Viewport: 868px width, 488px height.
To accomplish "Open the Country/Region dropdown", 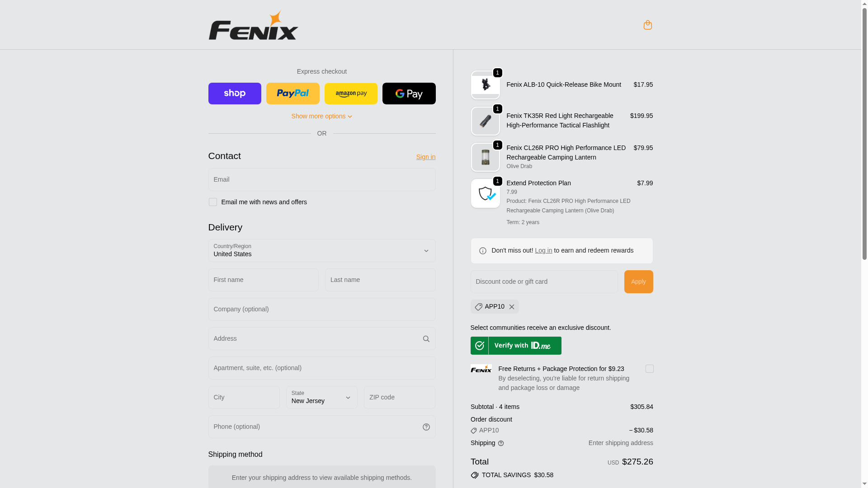I will click(x=322, y=251).
